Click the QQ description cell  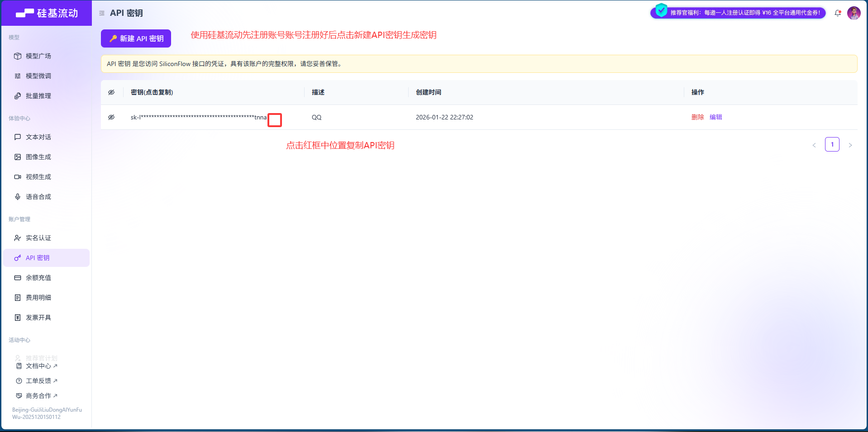(316, 117)
